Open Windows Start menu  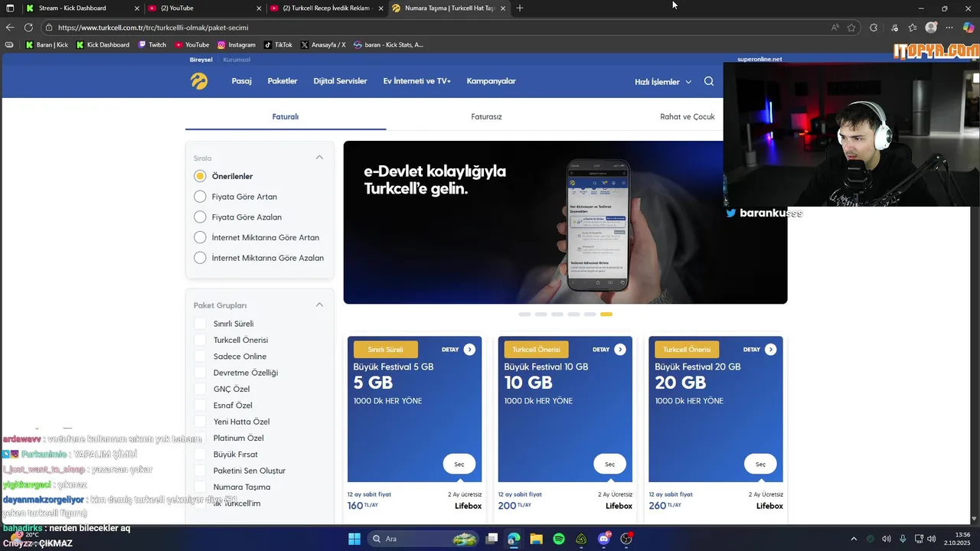coord(354,539)
